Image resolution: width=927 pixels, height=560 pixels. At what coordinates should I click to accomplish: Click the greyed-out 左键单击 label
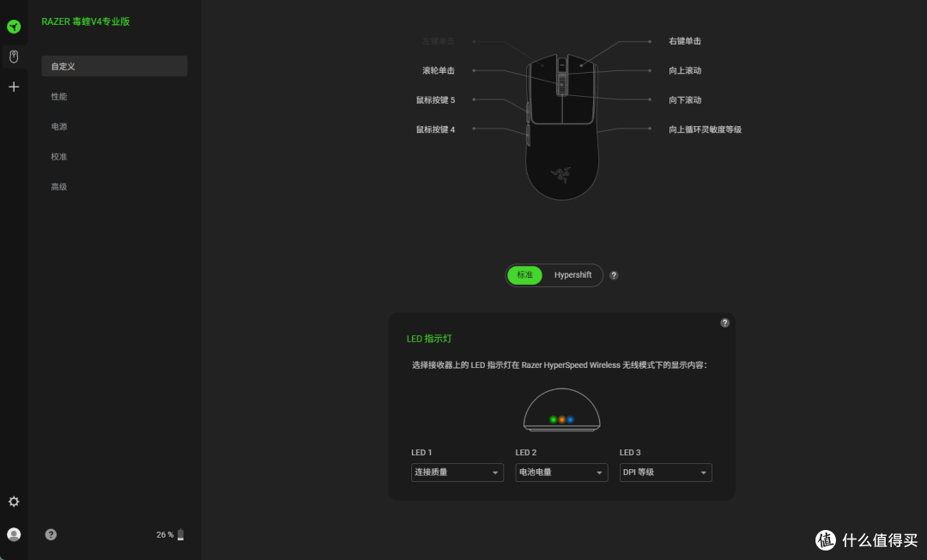click(438, 41)
